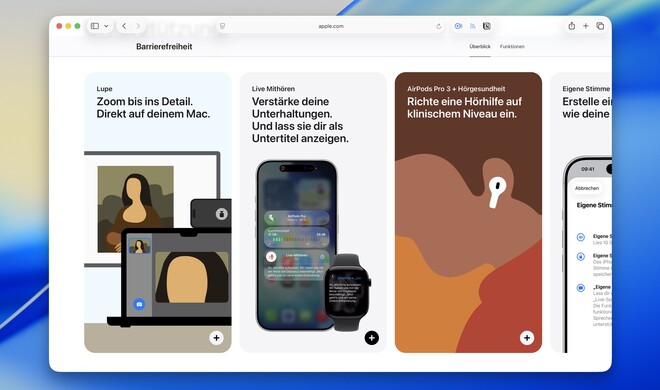The width and height of the screenshot is (660, 390).
Task: Click the blue eye extension icon
Action: click(458, 26)
